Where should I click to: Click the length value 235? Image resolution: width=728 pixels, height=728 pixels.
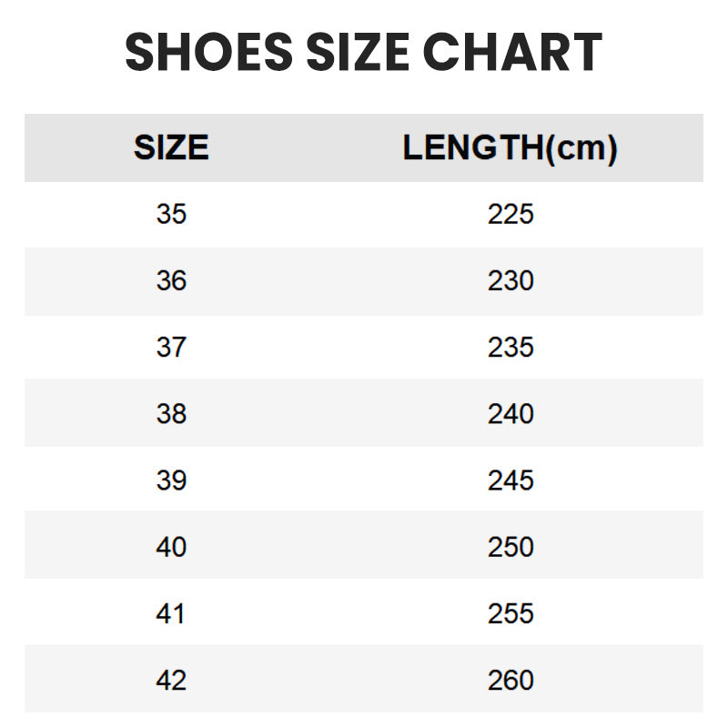point(510,348)
